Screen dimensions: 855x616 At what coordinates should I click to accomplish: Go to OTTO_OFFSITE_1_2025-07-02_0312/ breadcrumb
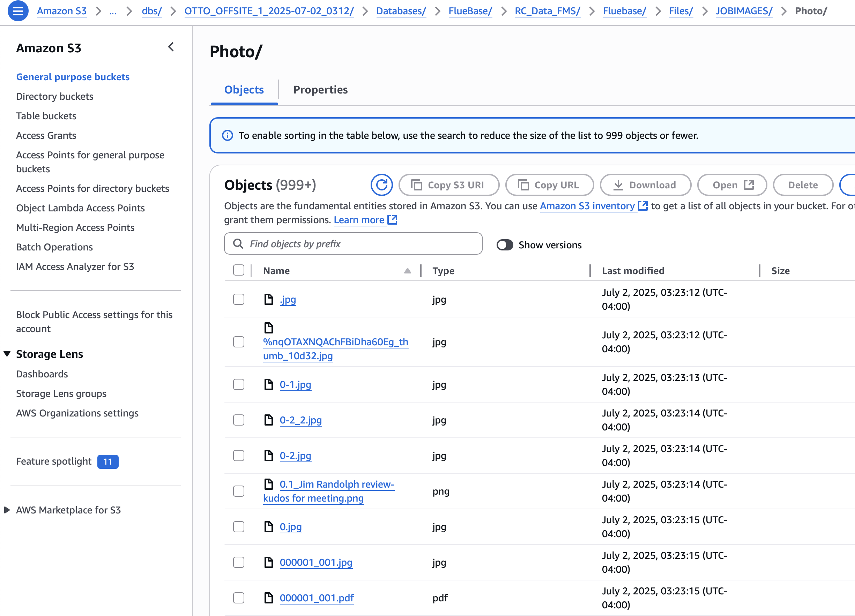click(269, 11)
